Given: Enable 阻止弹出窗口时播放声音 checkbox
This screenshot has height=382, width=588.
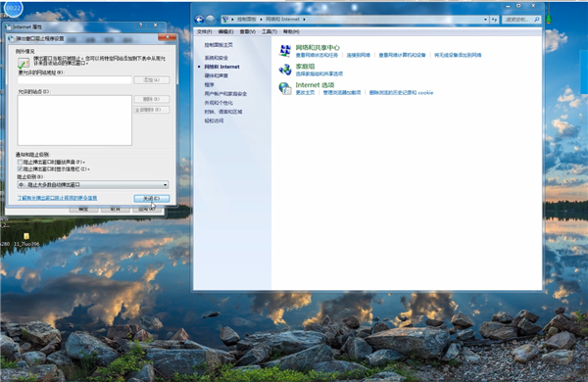Looking at the screenshot, I should click(20, 162).
